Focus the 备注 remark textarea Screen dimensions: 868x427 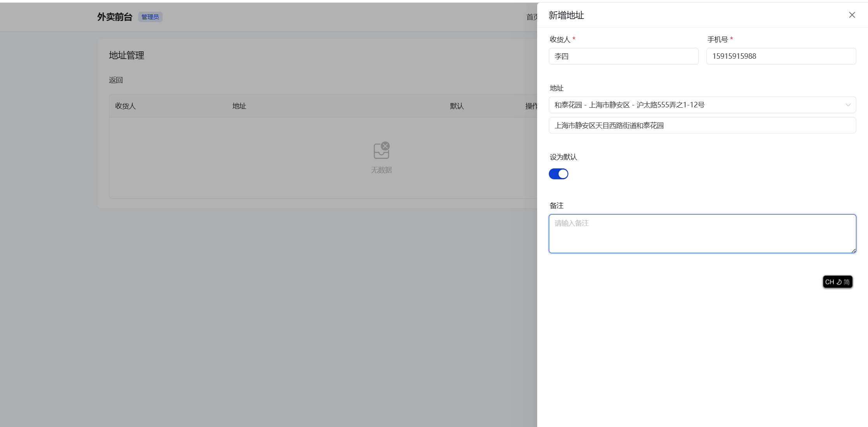[702, 233]
